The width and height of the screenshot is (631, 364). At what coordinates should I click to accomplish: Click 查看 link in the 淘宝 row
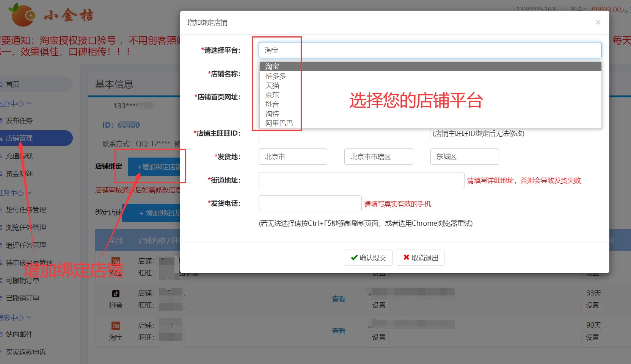tap(339, 331)
